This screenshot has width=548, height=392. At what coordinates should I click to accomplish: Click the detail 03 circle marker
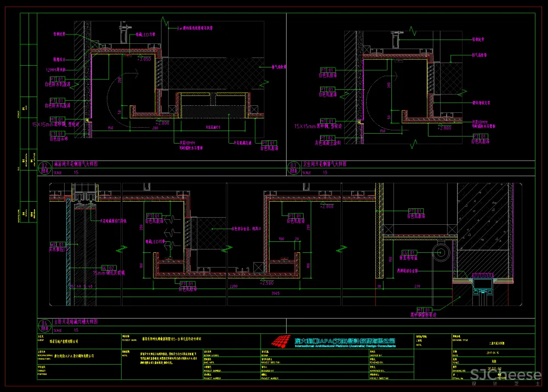click(x=293, y=168)
